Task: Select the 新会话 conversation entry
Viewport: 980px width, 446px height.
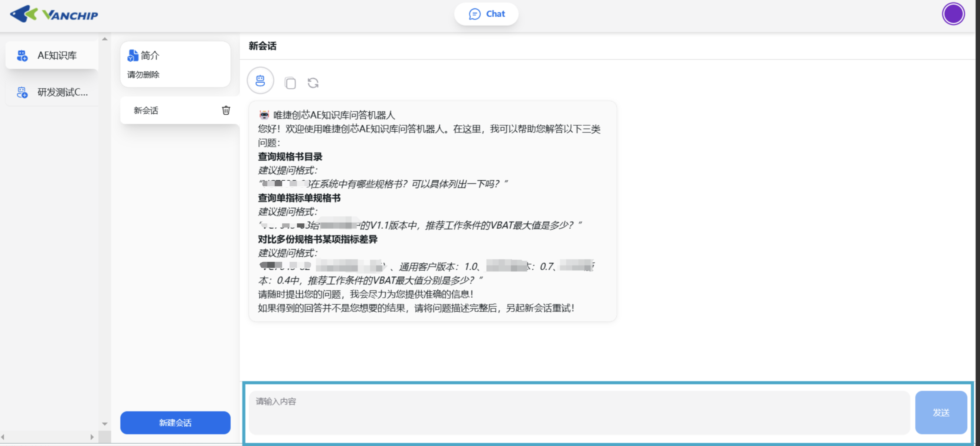Action: (167, 110)
